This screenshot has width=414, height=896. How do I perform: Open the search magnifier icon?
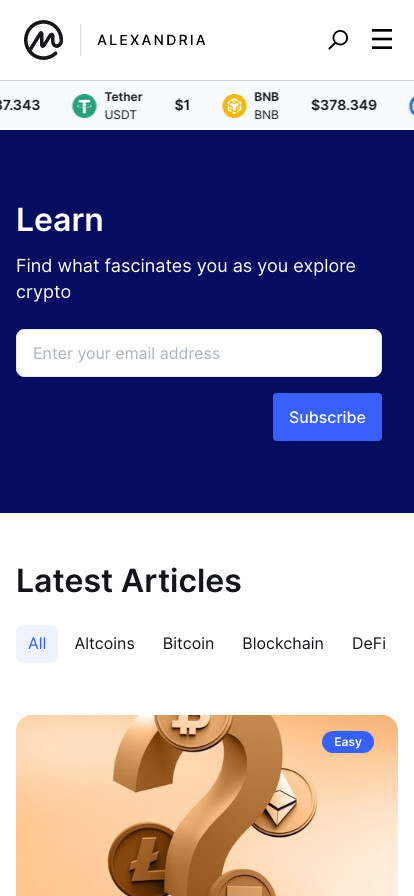[338, 40]
